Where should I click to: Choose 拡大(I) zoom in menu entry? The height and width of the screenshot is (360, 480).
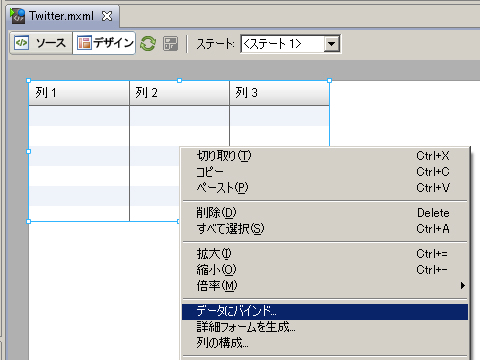click(x=325, y=254)
